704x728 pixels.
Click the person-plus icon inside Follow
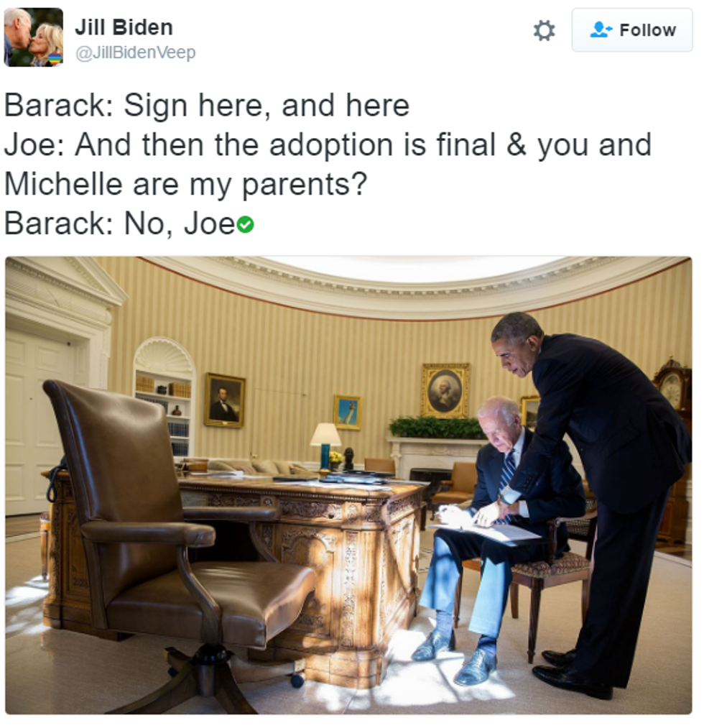coord(601,29)
